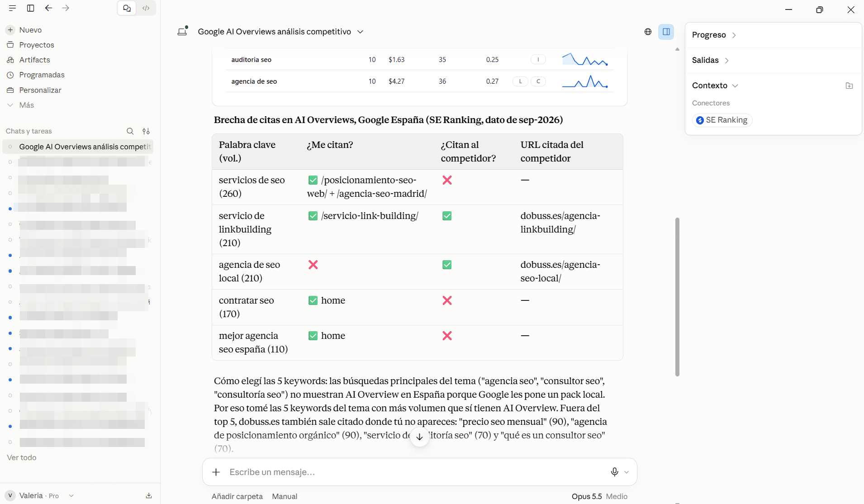
Task: Open the dropdown next to the microphone
Action: pos(627,472)
